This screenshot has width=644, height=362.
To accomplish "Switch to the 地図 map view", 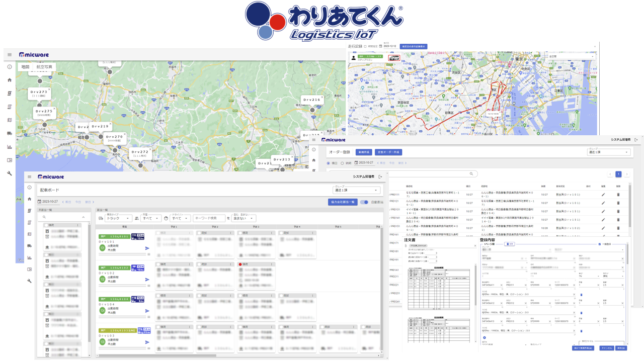I will (x=25, y=67).
